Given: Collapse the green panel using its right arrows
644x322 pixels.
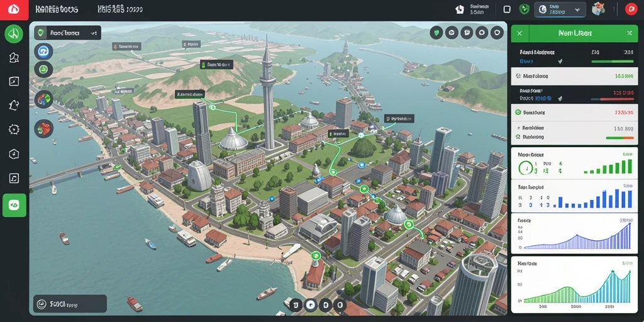Looking at the screenshot, I should [x=630, y=33].
